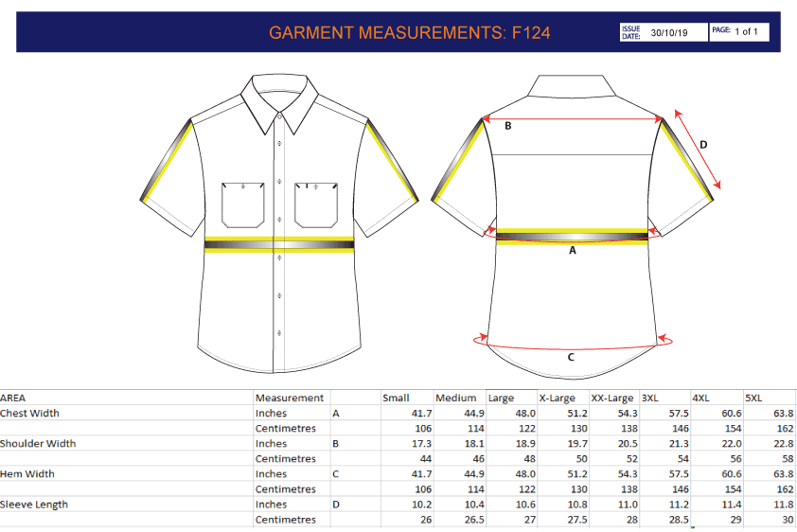Click Shoulder Width centimetres X-Large value 50
The image size is (797, 532).
581,459
